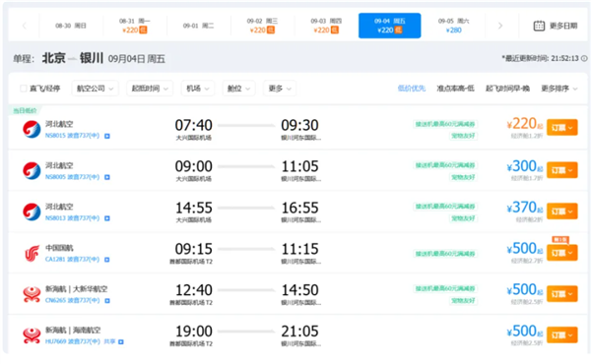Image resolution: width=591 pixels, height=364 pixels.
Task: Go to previous dates with left arrow
Action: tap(25, 26)
